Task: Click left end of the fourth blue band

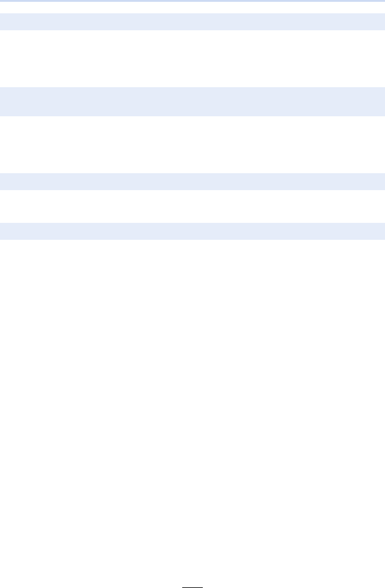Action: click(x=4, y=231)
